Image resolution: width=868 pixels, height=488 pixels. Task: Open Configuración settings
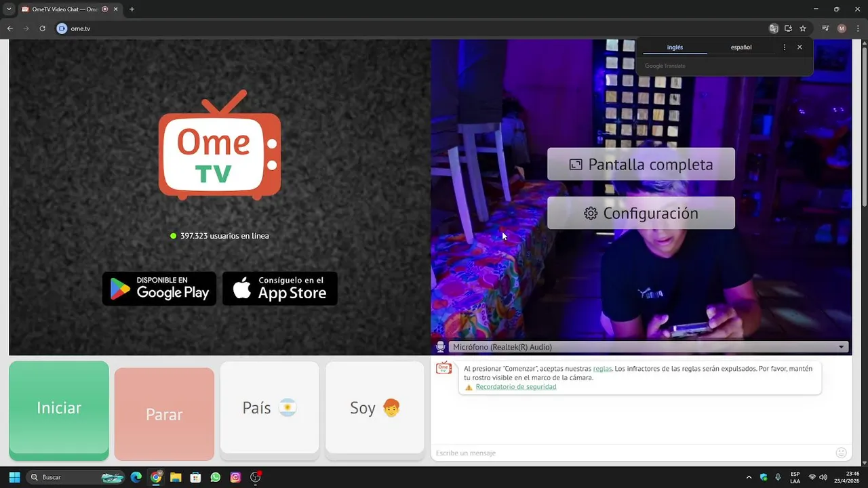click(641, 213)
